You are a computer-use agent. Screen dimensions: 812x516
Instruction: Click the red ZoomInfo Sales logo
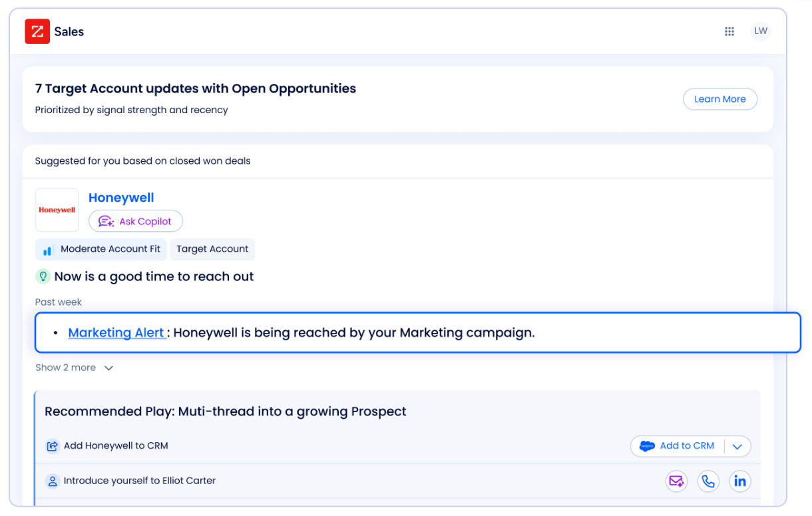(37, 31)
